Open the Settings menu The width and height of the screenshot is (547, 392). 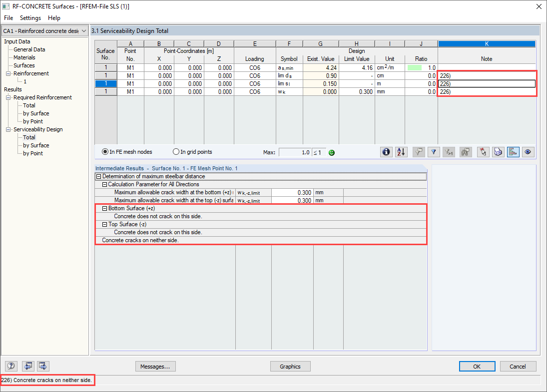click(x=30, y=18)
